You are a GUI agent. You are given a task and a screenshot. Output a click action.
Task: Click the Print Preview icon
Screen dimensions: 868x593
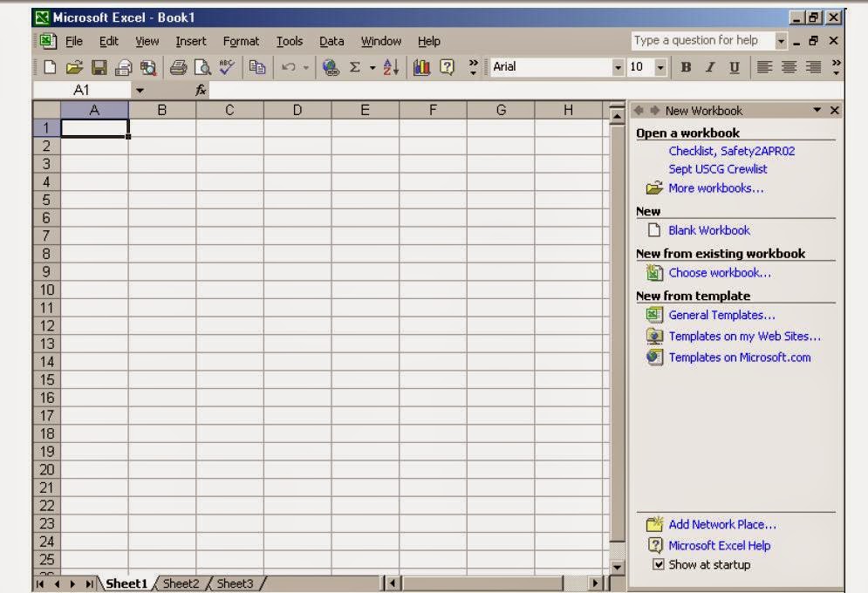click(x=202, y=67)
